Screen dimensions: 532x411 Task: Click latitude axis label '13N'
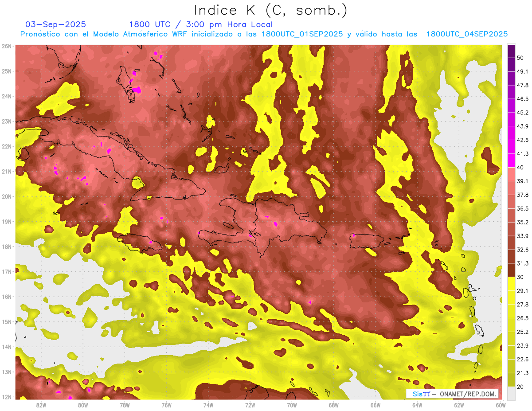6,372
